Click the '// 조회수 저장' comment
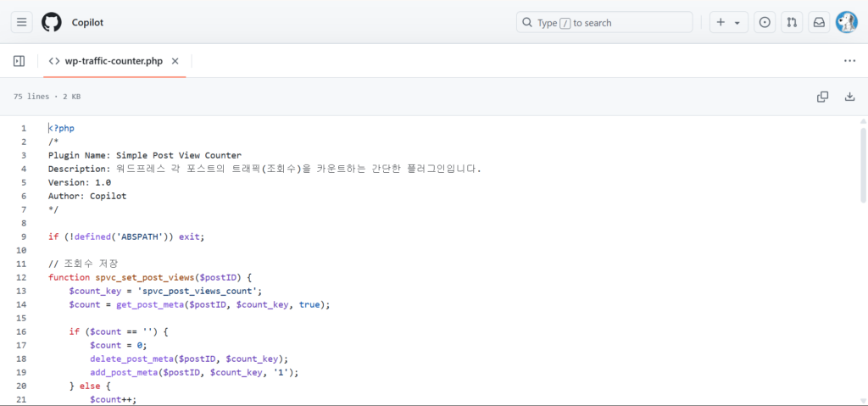 [x=83, y=264]
